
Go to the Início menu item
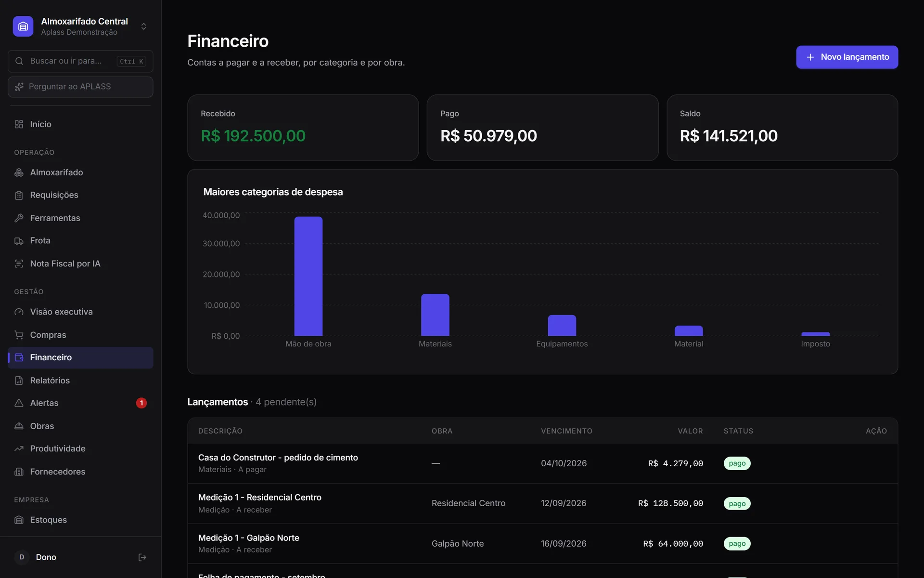(80, 124)
